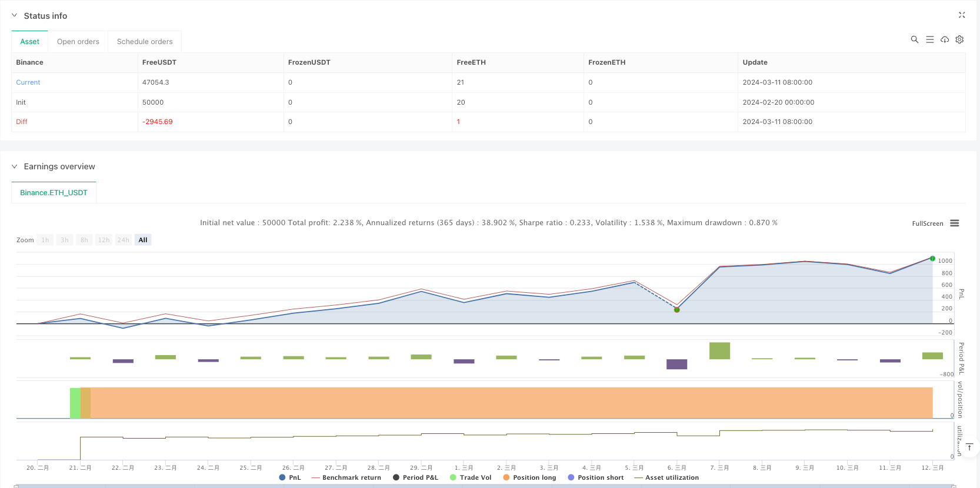Select the Binance.ETH_USDT tab

[54, 193]
